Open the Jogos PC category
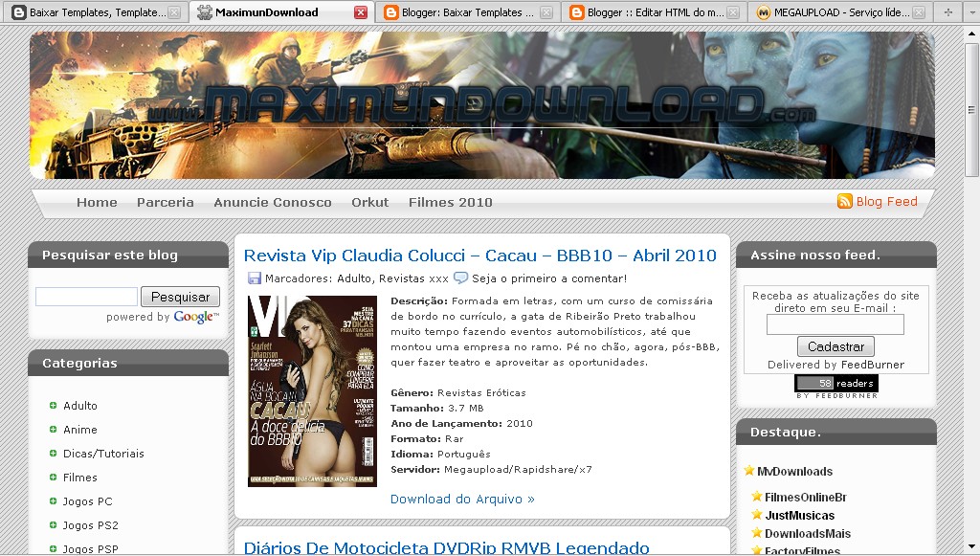 [x=87, y=501]
